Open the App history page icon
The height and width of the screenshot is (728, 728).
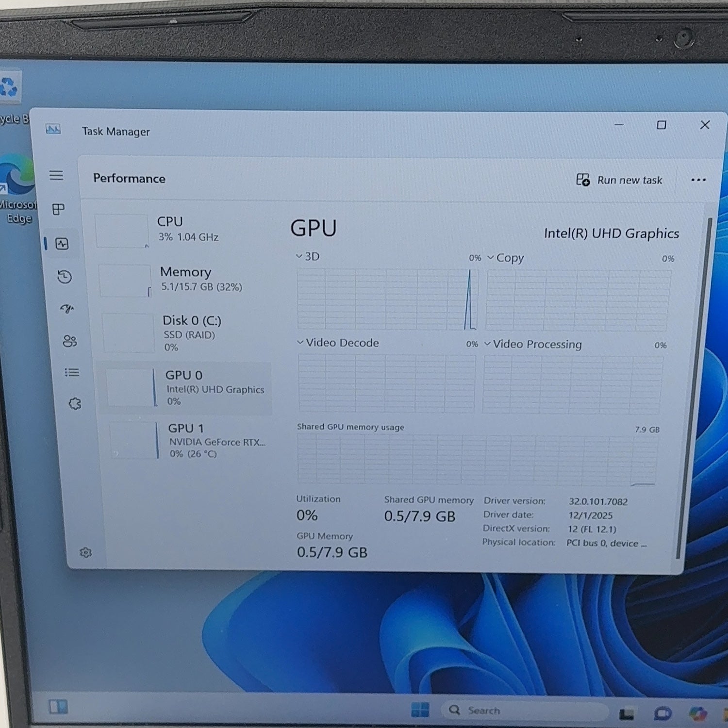(x=65, y=277)
